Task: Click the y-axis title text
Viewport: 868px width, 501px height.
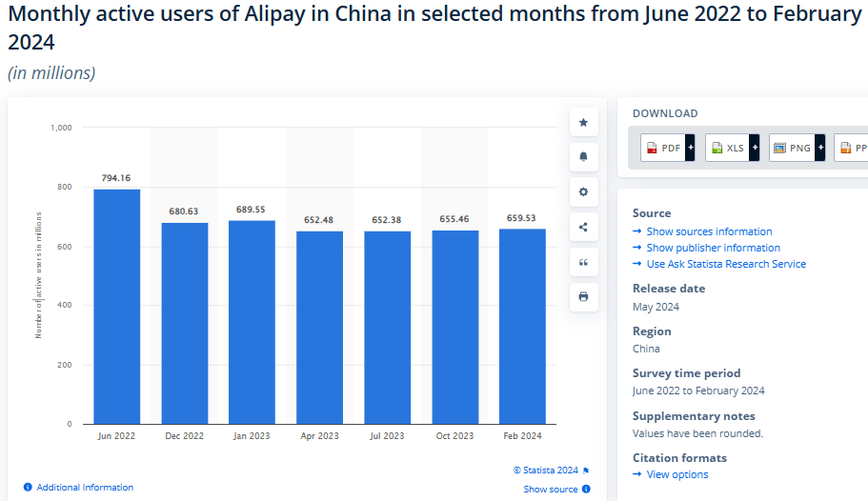Action: click(x=38, y=275)
